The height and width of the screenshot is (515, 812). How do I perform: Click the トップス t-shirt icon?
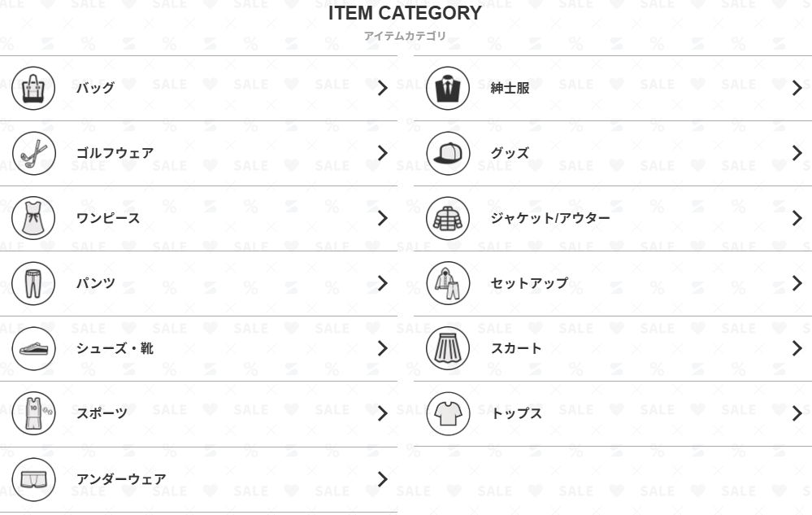coord(448,413)
